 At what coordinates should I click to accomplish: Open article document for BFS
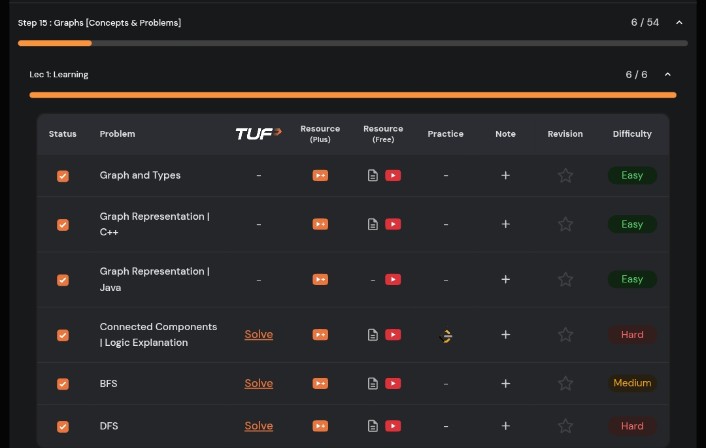pos(372,383)
